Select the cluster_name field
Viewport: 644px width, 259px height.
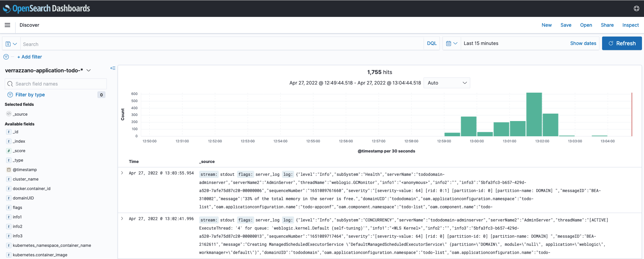coord(26,179)
